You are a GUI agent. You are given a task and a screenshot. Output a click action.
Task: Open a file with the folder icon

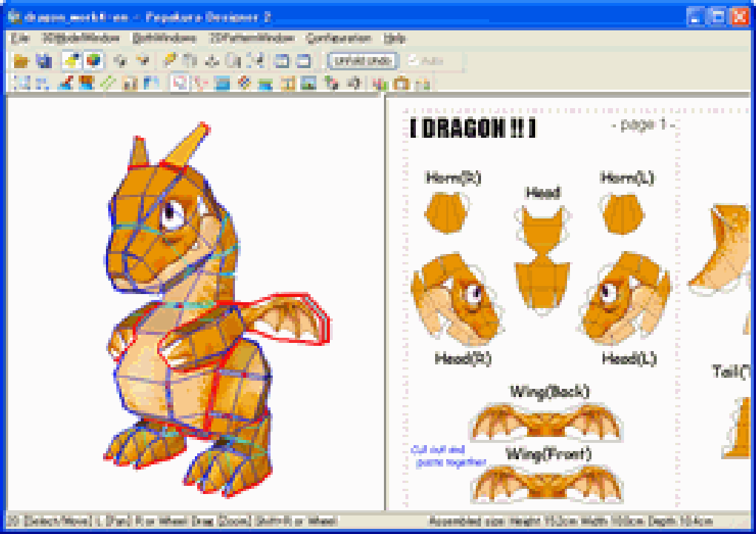21,61
